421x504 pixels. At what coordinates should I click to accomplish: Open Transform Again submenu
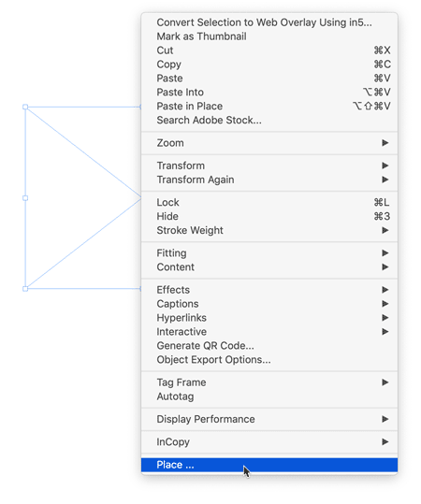[269, 180]
